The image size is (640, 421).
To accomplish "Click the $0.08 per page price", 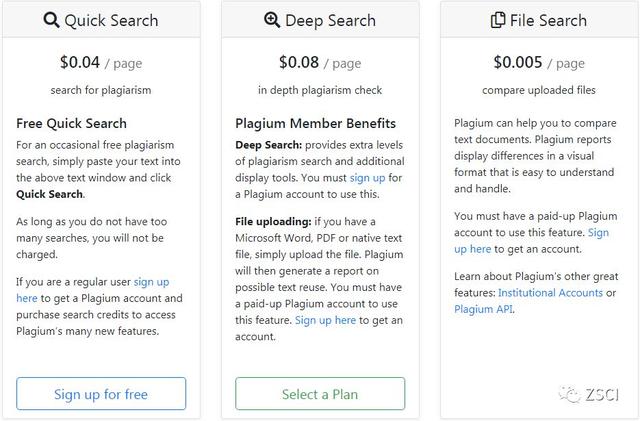I will point(299,62).
